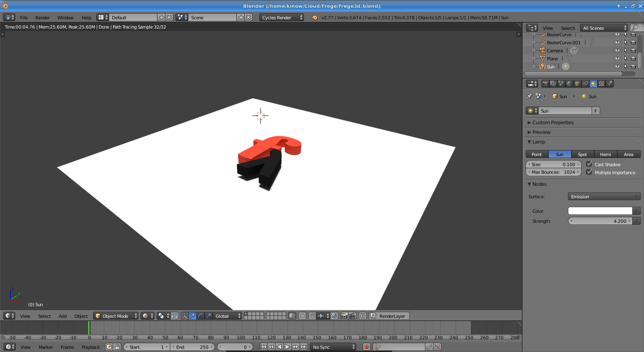Image resolution: width=644 pixels, height=352 pixels.
Task: Open the Physics properties tab
Action: point(610,84)
